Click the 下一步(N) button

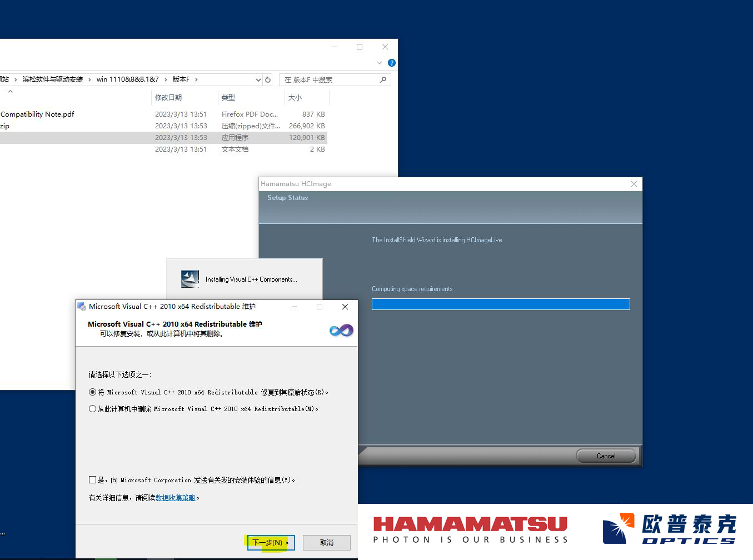[x=271, y=543]
